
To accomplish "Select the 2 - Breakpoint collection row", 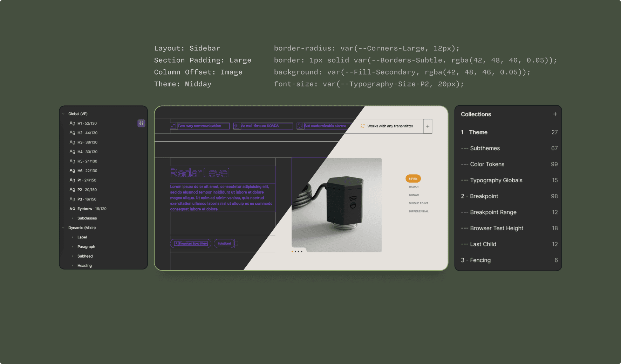I will tap(509, 196).
